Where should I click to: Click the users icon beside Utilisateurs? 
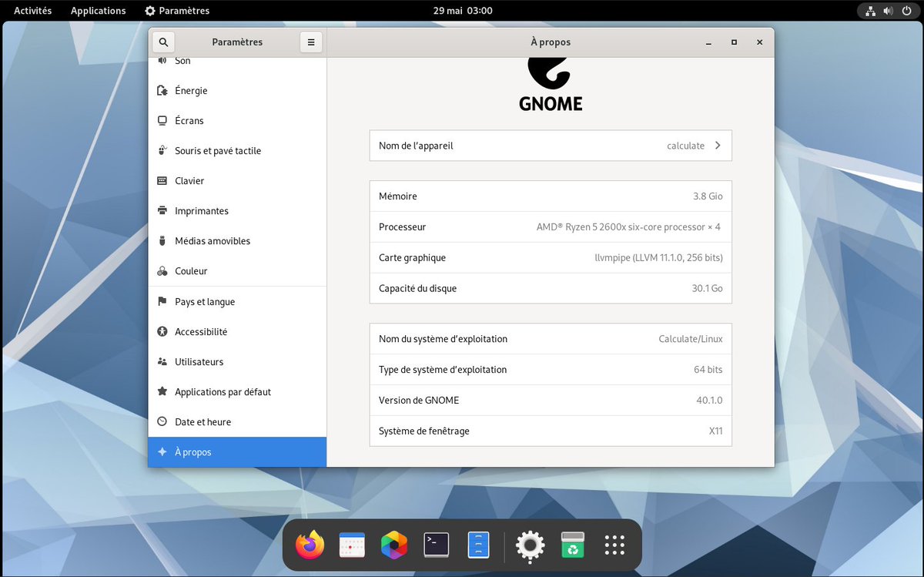(x=162, y=361)
